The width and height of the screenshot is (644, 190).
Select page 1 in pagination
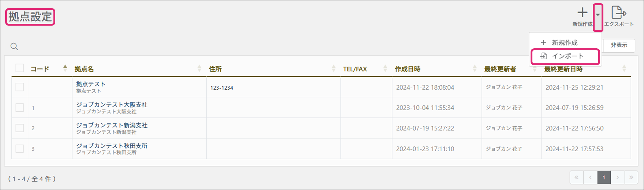[x=604, y=178]
